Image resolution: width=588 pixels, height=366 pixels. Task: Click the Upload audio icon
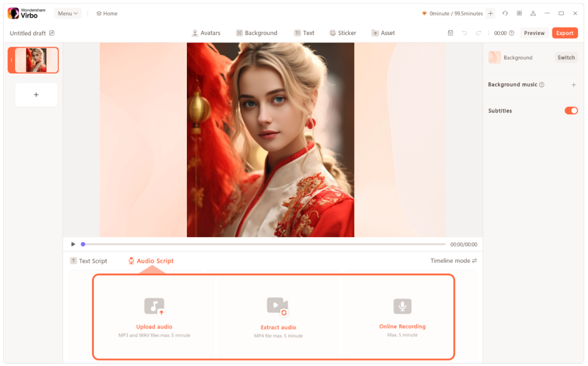[154, 307]
